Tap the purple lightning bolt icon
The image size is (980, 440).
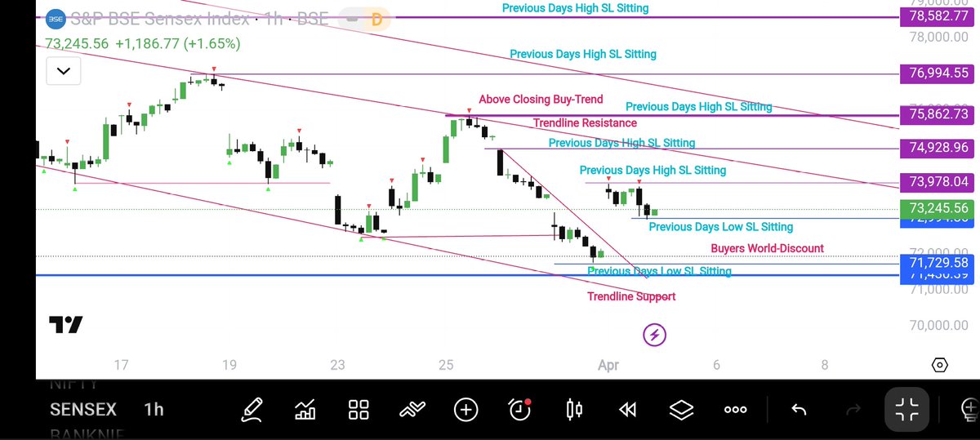654,334
